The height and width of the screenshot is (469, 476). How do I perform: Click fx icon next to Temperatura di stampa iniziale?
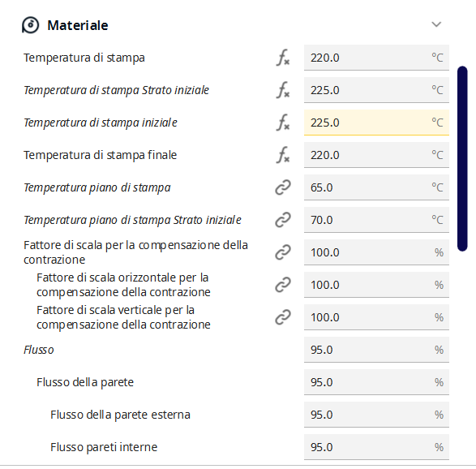(x=283, y=123)
